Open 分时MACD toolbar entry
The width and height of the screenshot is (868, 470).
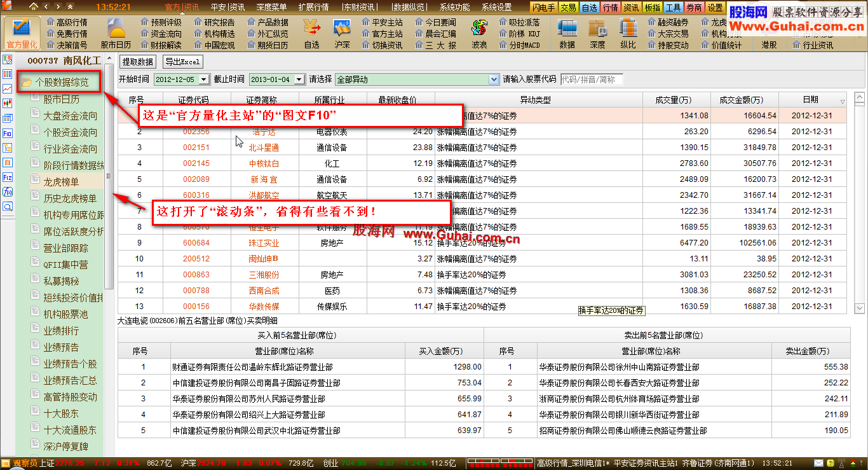[x=519, y=45]
